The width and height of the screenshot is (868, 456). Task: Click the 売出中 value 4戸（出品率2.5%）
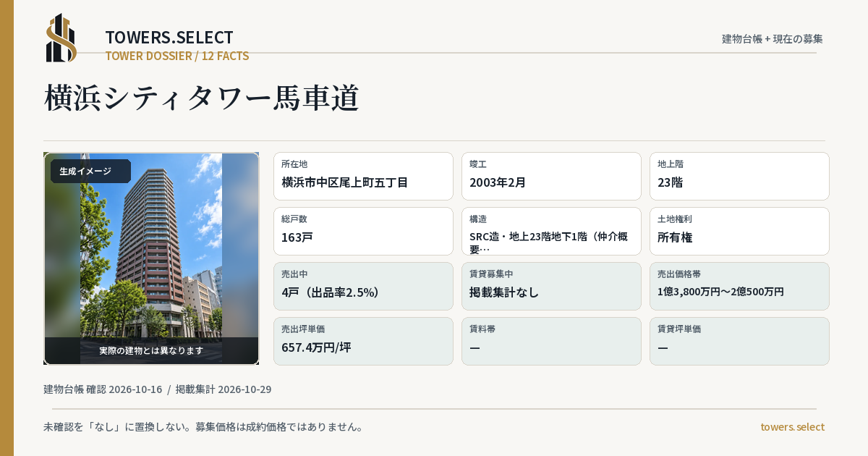click(331, 292)
